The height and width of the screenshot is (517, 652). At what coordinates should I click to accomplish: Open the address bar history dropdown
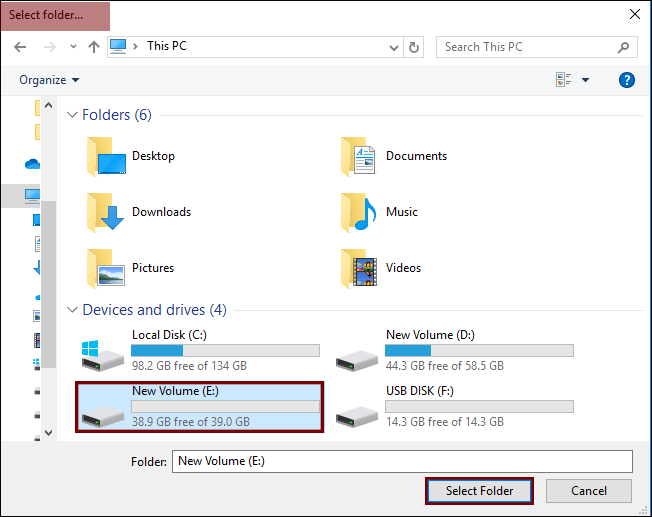394,47
